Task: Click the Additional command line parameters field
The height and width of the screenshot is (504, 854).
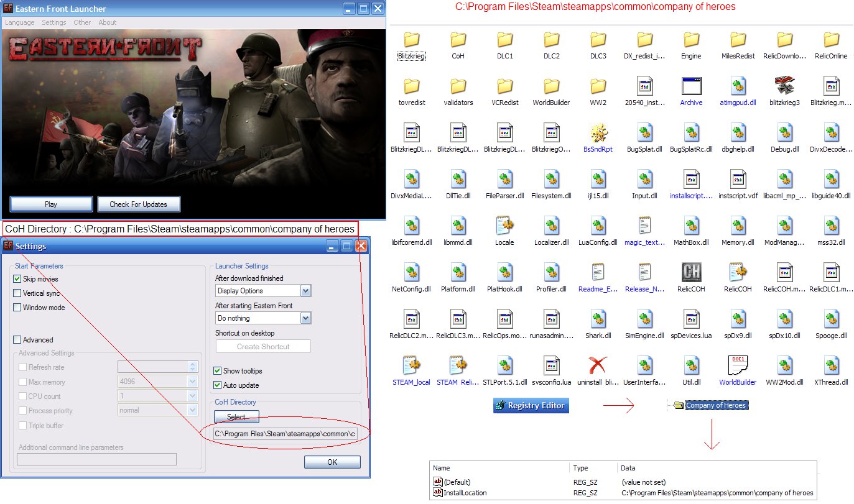Action: click(96, 459)
